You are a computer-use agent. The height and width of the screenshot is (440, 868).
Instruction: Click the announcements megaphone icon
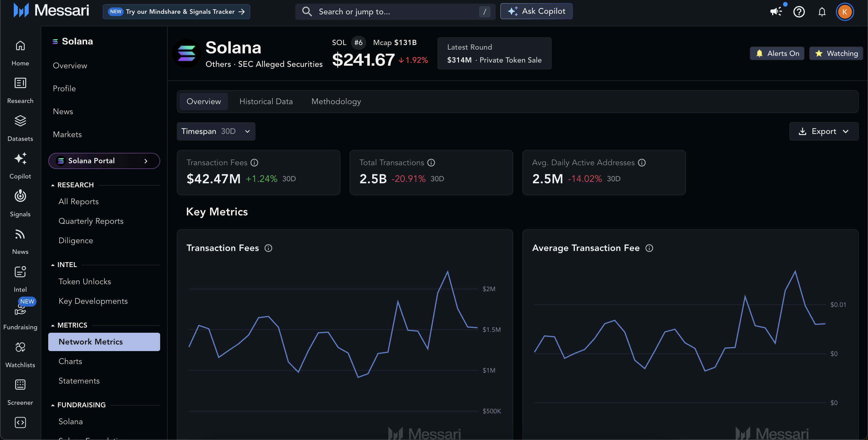pyautogui.click(x=776, y=11)
